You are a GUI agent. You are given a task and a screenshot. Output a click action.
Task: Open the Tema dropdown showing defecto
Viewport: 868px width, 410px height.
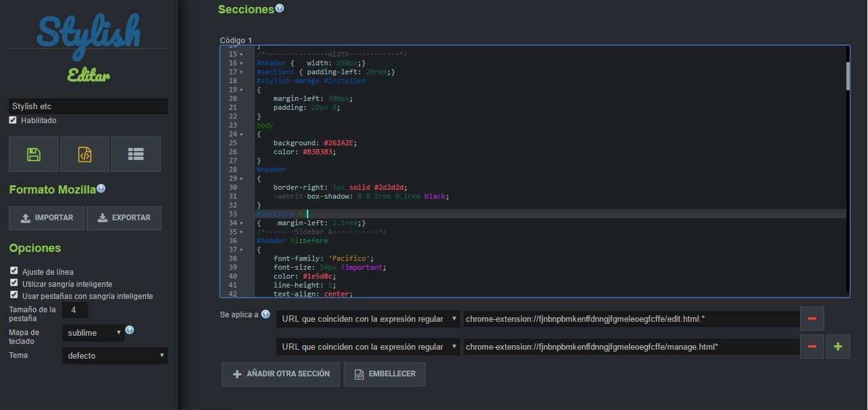[x=114, y=355]
